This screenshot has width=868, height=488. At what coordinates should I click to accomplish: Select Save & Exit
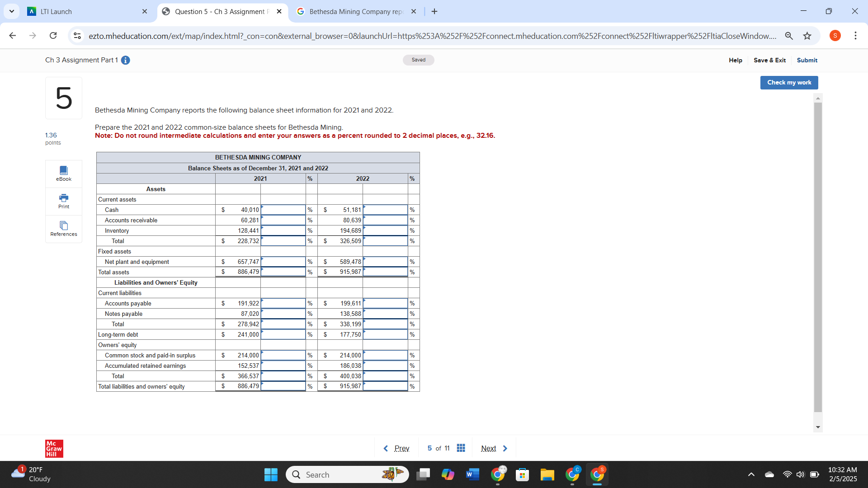click(769, 60)
